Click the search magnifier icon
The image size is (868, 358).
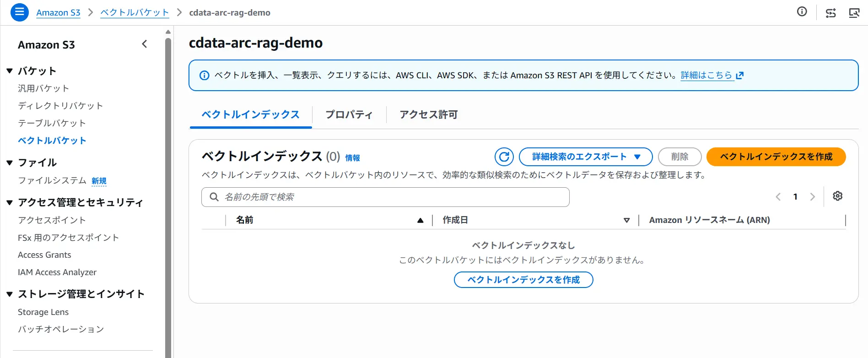[214, 197]
